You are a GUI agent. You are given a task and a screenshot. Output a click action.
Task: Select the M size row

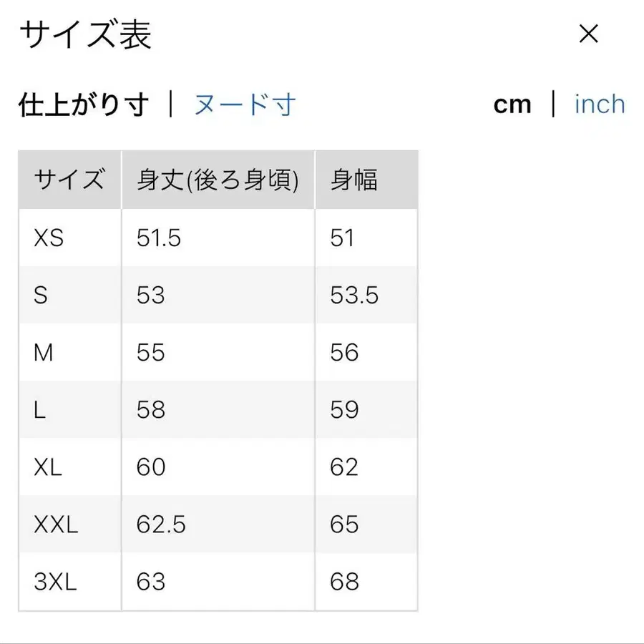pos(44,352)
